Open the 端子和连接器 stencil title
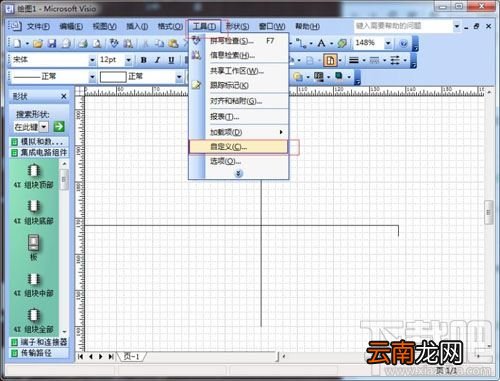Viewport: 500px width, 381px height. click(39, 342)
